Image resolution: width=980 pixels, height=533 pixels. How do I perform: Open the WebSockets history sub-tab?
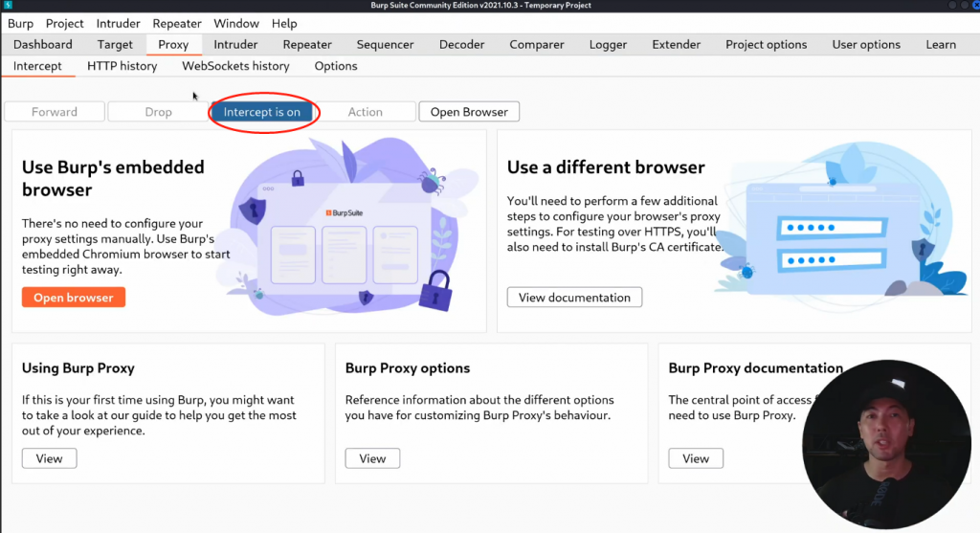coord(235,66)
